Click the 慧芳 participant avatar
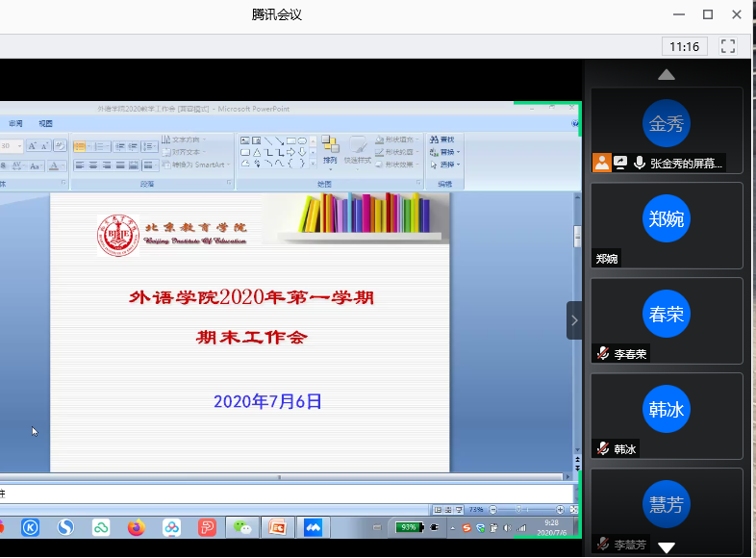Viewport: 756px width, 558px height. tap(667, 504)
